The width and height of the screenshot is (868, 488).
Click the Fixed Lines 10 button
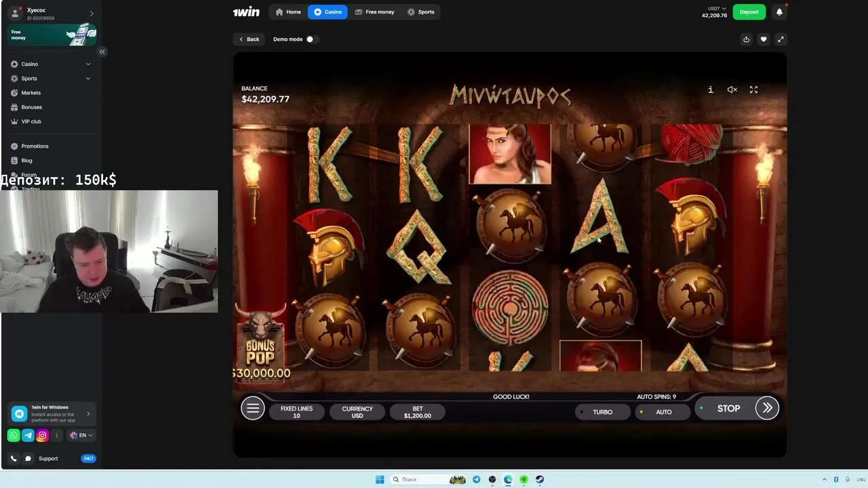(x=297, y=412)
